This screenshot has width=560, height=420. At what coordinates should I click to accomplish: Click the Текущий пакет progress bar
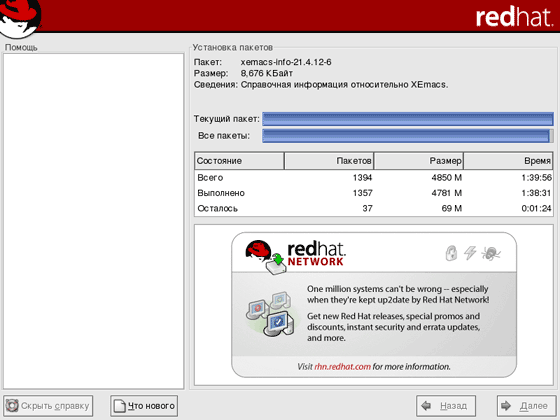tap(408, 119)
